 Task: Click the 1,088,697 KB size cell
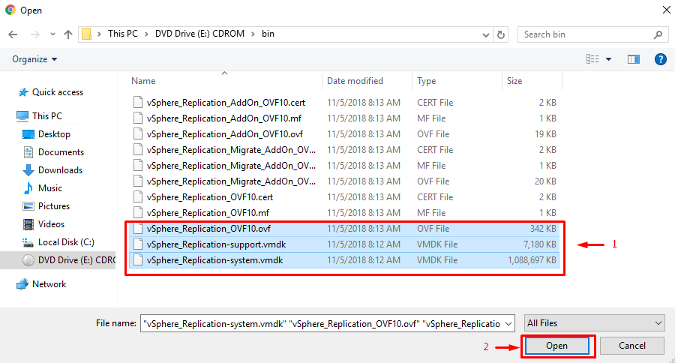tap(532, 260)
